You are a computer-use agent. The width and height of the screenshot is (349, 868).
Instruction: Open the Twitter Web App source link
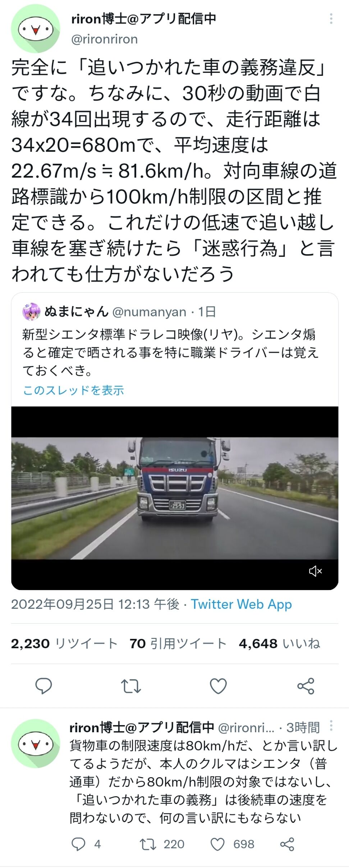tap(241, 604)
